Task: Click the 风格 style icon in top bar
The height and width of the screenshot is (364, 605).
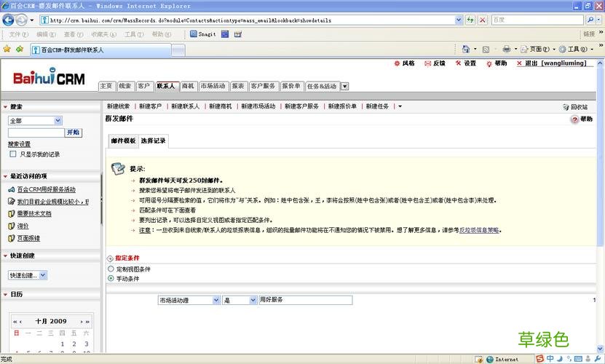Action: click(x=397, y=64)
